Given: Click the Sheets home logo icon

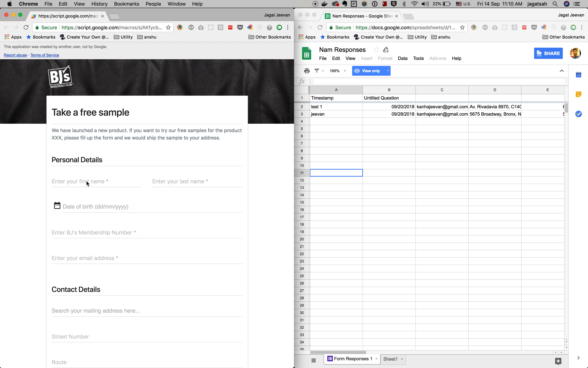Looking at the screenshot, I should [x=306, y=53].
